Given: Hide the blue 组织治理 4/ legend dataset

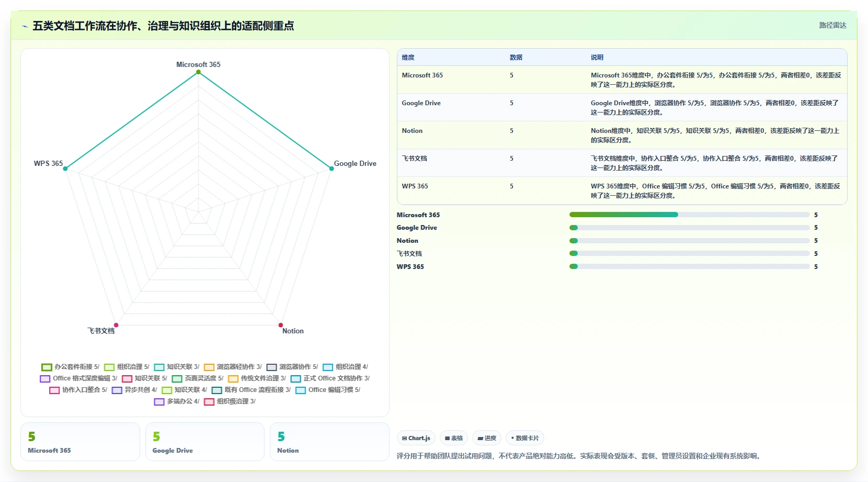Looking at the screenshot, I should pyautogui.click(x=346, y=367).
